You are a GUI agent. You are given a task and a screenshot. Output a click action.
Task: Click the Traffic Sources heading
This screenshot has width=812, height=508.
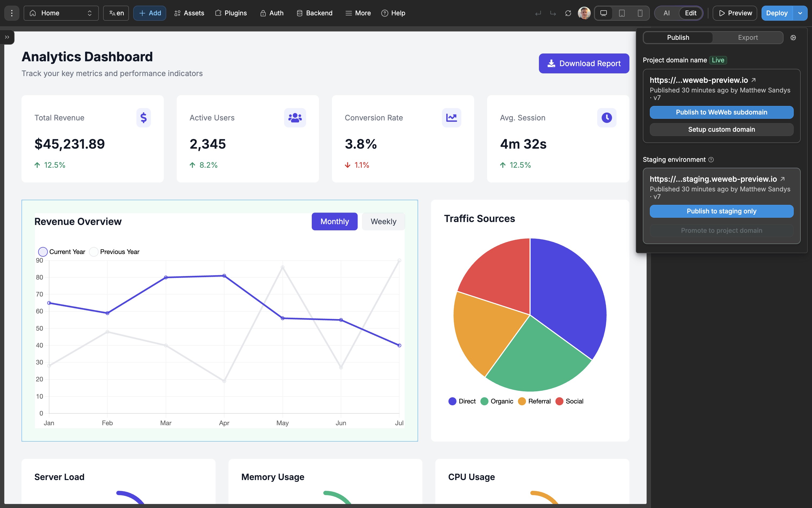coord(480,219)
